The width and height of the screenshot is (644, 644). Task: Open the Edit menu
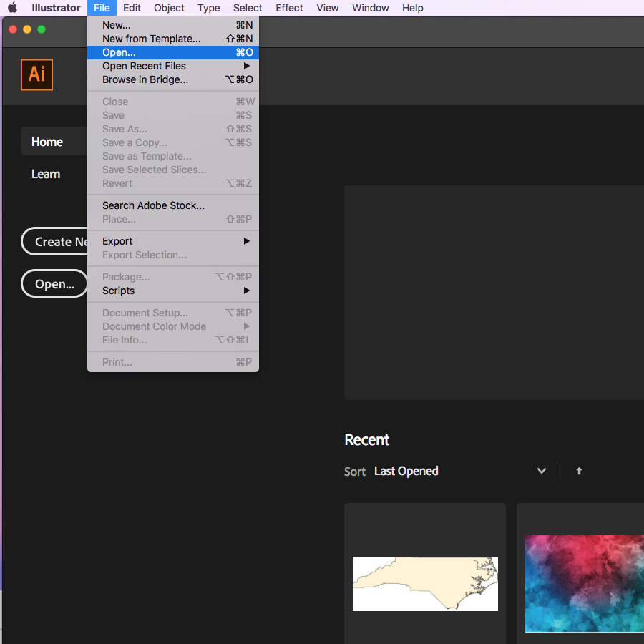132,8
